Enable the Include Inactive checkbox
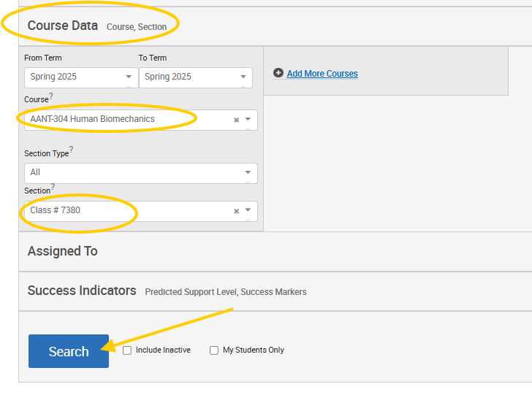 tap(127, 350)
